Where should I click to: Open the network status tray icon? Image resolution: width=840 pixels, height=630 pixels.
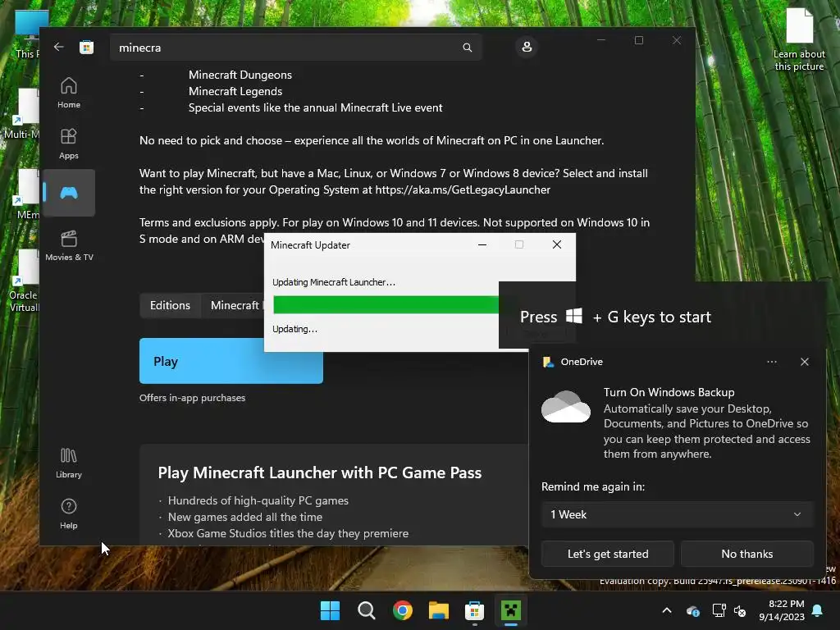click(719, 610)
